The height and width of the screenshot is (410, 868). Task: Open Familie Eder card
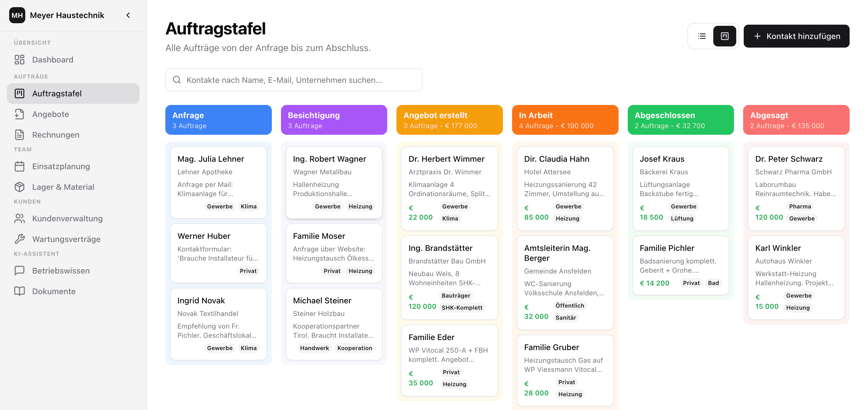[x=449, y=360]
